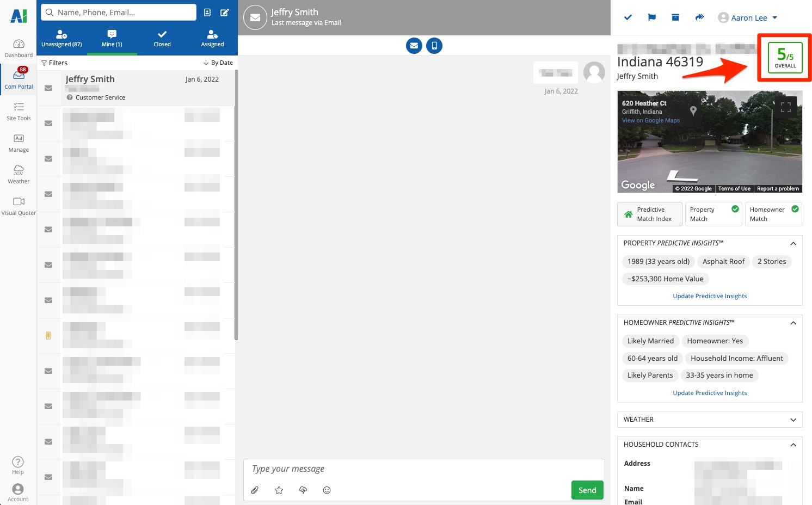Toggle the Homeowner Match indicator

click(773, 214)
